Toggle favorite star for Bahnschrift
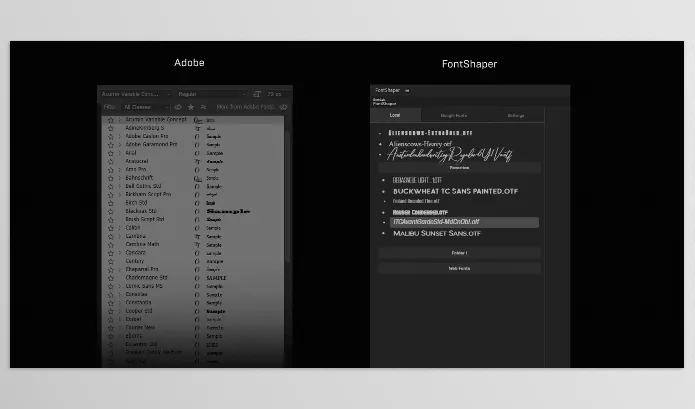Viewport: 695px width, 409px height. tap(111, 178)
